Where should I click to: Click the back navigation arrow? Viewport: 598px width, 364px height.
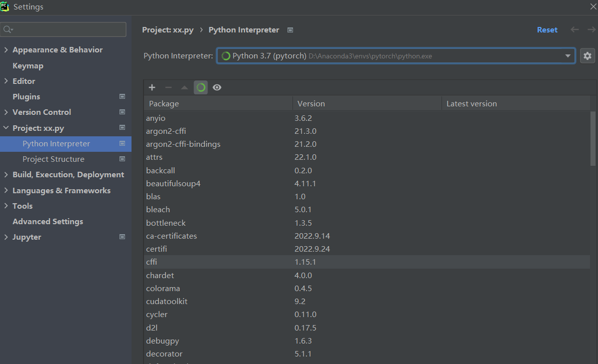[x=574, y=29]
